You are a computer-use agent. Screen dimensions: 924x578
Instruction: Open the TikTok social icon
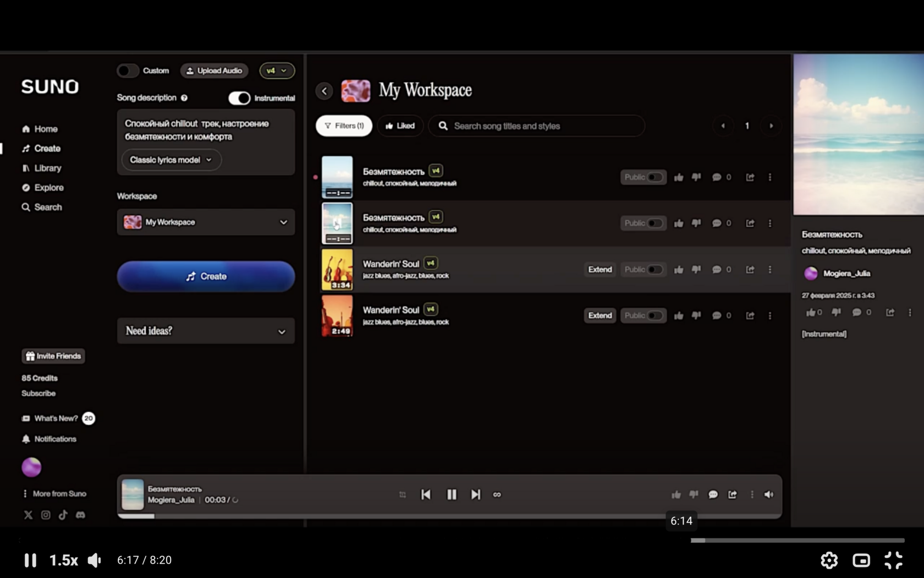[x=63, y=515]
